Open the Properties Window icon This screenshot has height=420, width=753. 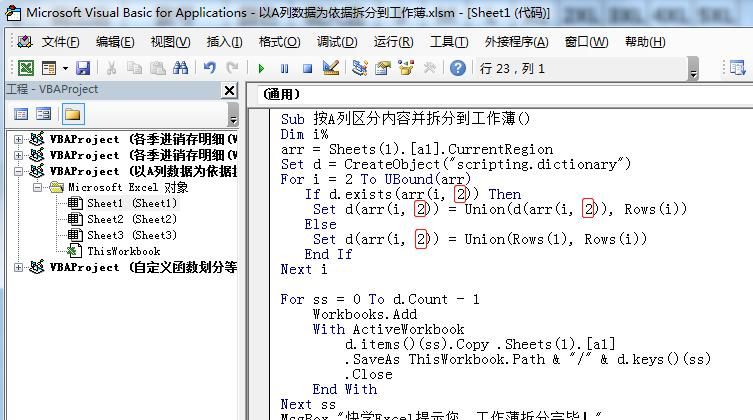click(383, 68)
